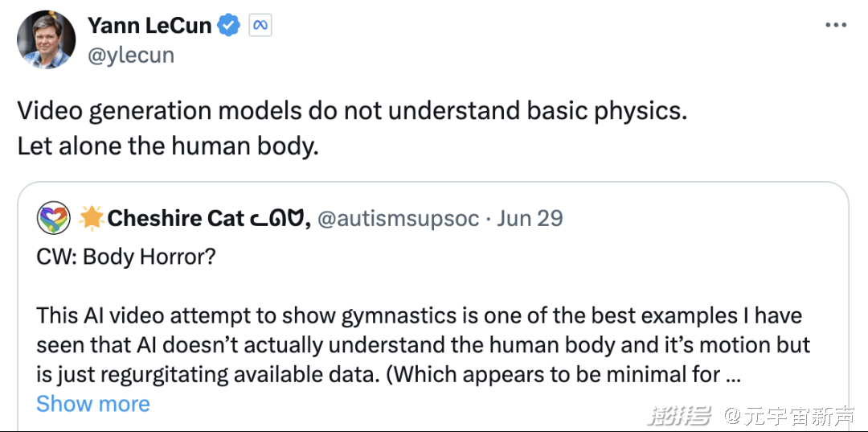The width and height of the screenshot is (868, 432).
Task: Click the Jun 29 timestamp
Action: [530, 218]
